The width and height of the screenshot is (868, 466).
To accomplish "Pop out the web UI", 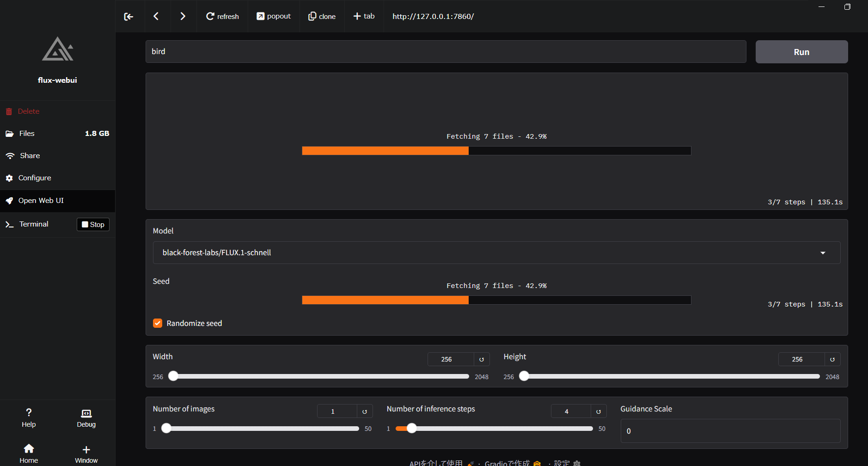I will (x=274, y=16).
